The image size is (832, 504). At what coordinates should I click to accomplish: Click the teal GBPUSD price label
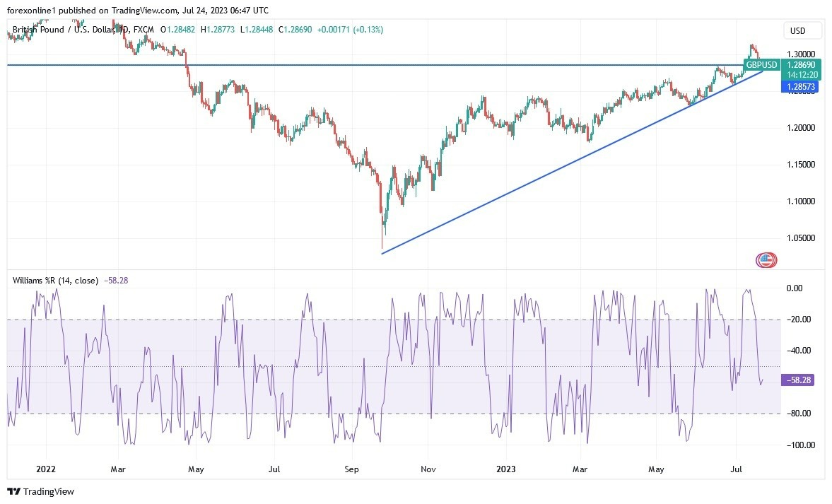(x=761, y=64)
